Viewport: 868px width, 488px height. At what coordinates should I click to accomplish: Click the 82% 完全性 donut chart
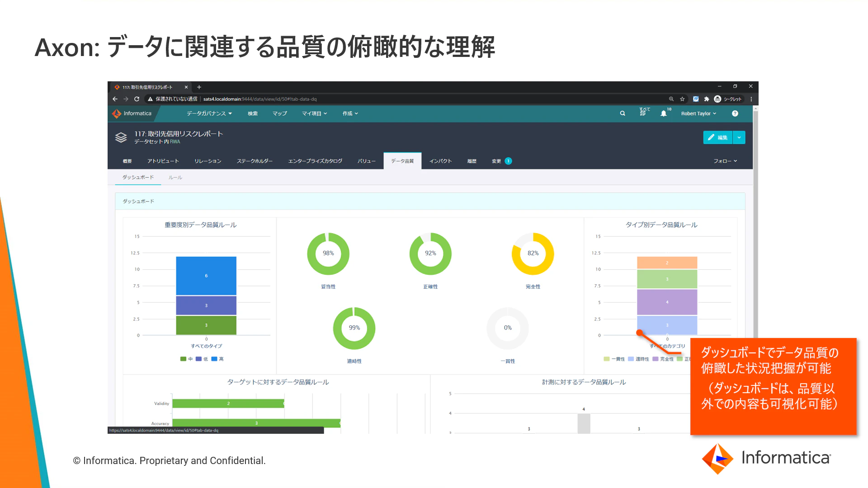(533, 253)
